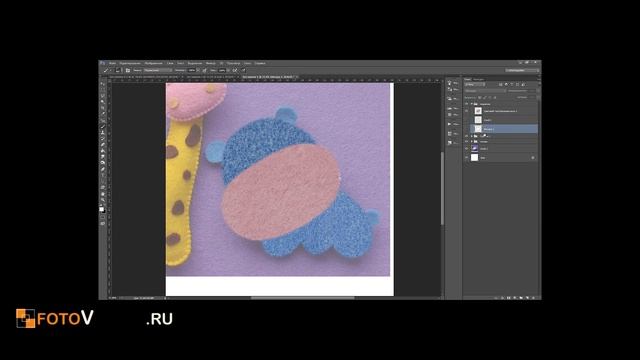Select the Zoom tool in toolbox
This screenshot has height=360, width=640.
click(x=102, y=200)
